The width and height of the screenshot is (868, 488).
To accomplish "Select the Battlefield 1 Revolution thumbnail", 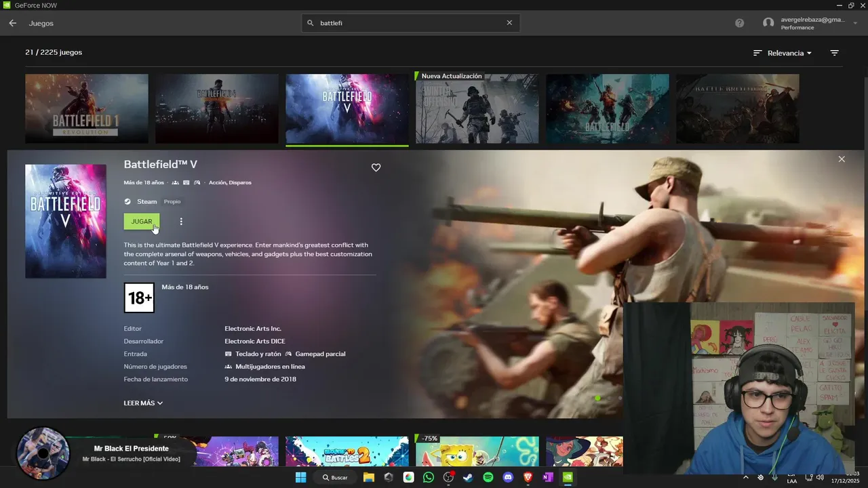I will (x=87, y=108).
